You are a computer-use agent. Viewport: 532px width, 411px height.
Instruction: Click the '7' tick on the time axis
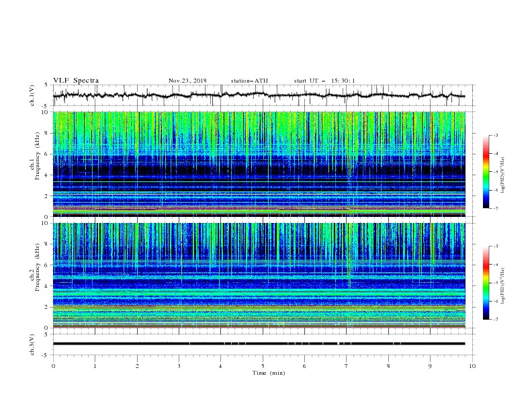pyautogui.click(x=346, y=366)
